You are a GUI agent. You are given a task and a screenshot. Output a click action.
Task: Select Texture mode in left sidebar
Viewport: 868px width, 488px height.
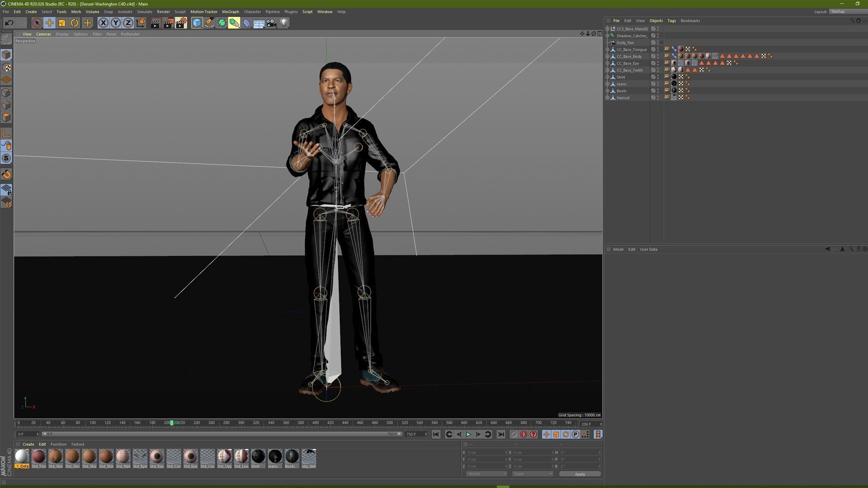pos(6,67)
